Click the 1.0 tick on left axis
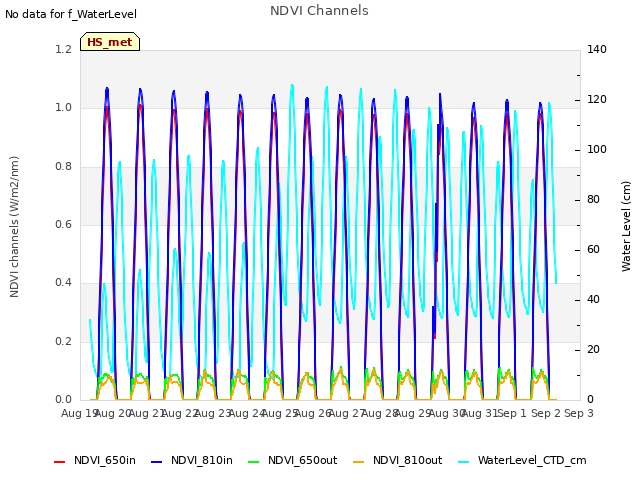640x480 pixels. pyautogui.click(x=63, y=108)
